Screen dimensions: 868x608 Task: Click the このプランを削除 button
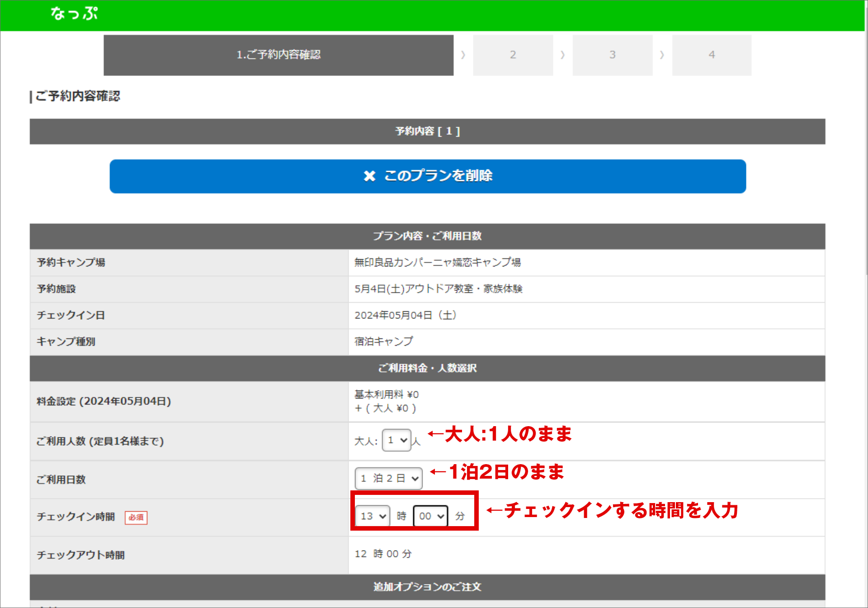[x=428, y=176]
